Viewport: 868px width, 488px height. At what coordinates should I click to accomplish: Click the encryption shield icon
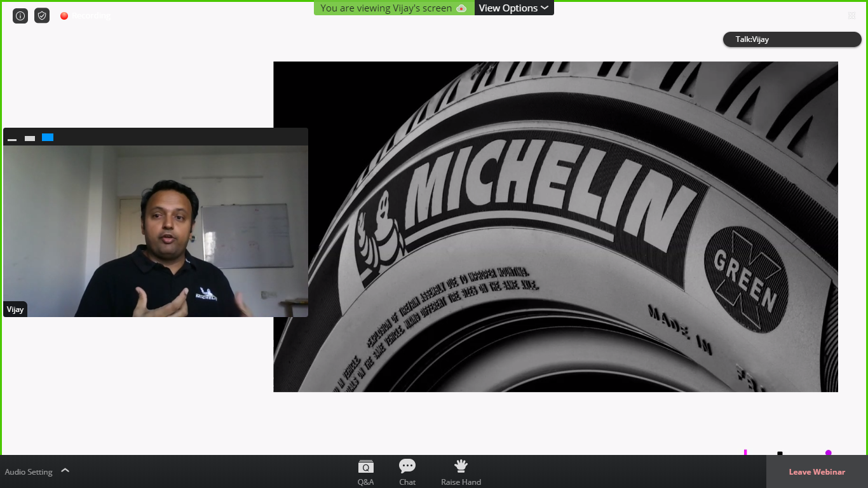point(42,16)
